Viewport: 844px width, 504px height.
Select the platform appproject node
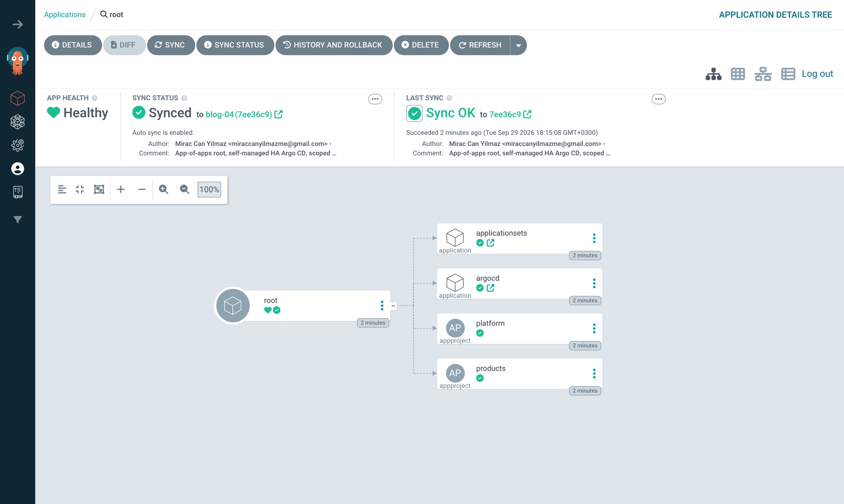[520, 329]
